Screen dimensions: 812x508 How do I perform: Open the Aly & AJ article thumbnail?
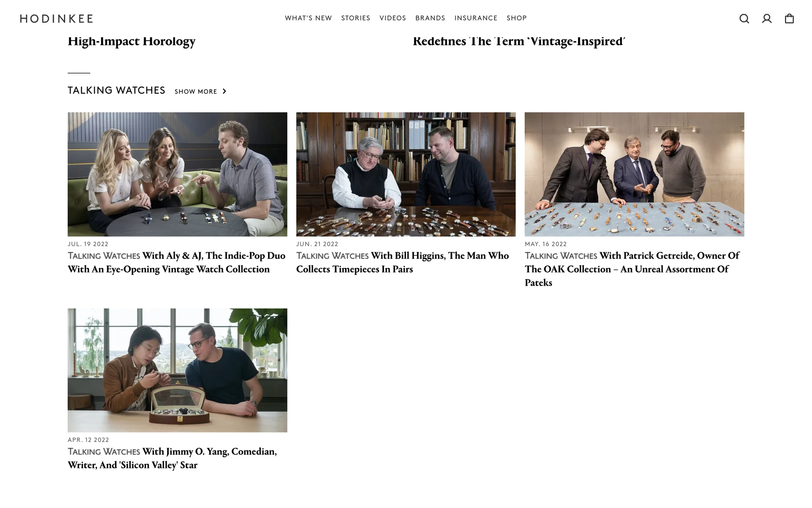pyautogui.click(x=177, y=174)
